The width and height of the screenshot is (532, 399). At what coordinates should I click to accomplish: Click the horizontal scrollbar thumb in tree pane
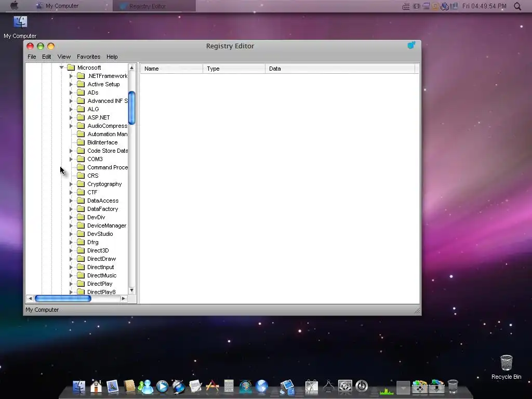tap(63, 299)
